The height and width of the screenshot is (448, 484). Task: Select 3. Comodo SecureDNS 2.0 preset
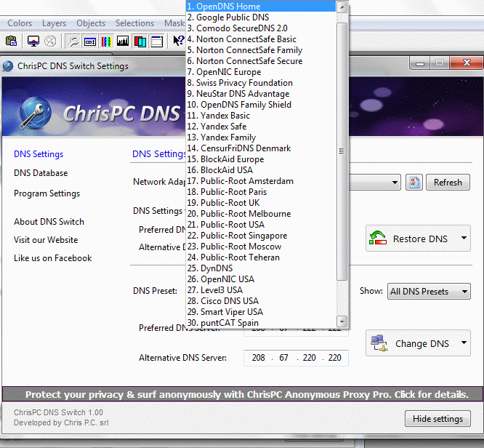click(261, 28)
